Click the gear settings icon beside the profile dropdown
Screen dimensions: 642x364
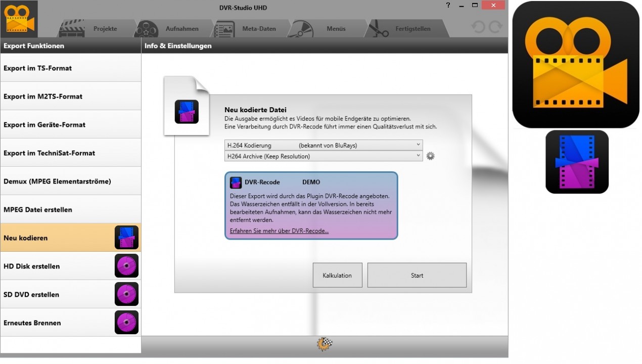pyautogui.click(x=430, y=156)
